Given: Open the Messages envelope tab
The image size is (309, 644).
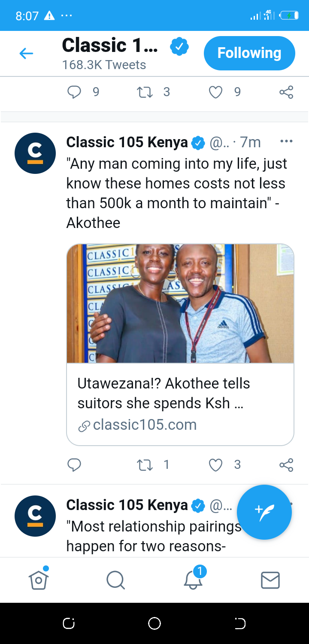Looking at the screenshot, I should coord(270,580).
